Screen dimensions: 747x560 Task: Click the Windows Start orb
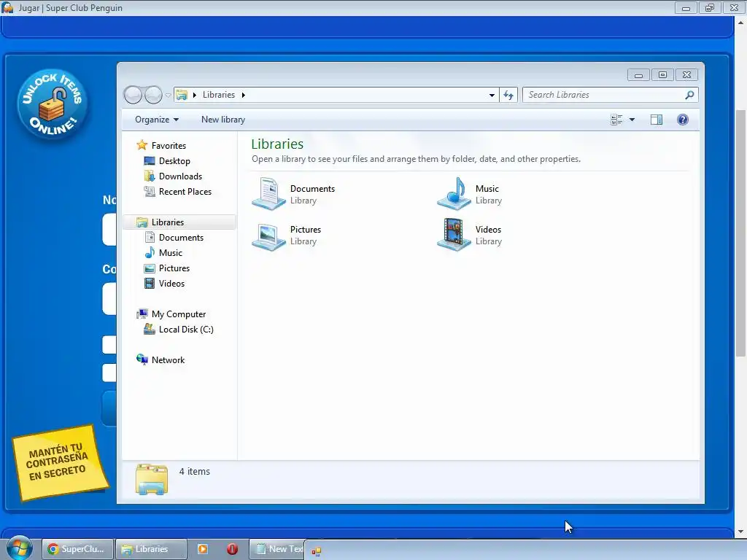[18, 548]
